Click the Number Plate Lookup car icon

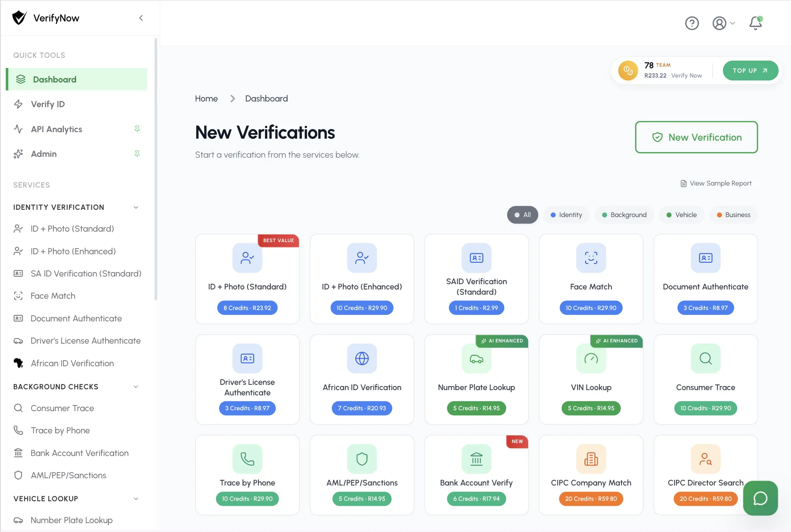[476, 358]
